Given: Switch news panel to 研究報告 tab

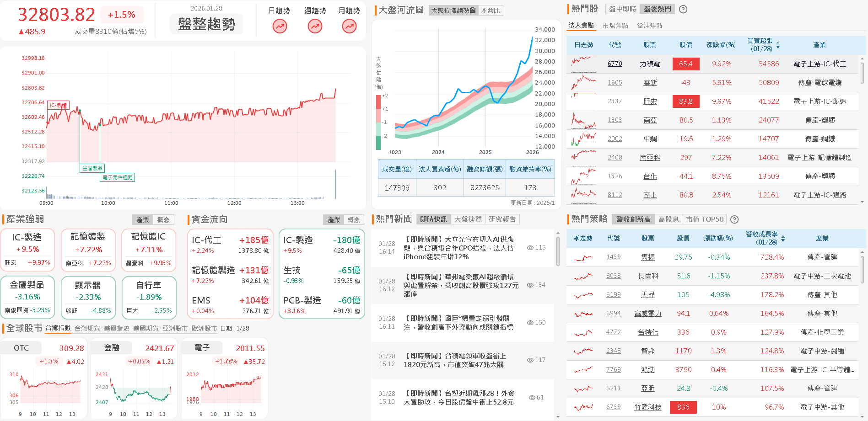Looking at the screenshot, I should click(x=502, y=219).
